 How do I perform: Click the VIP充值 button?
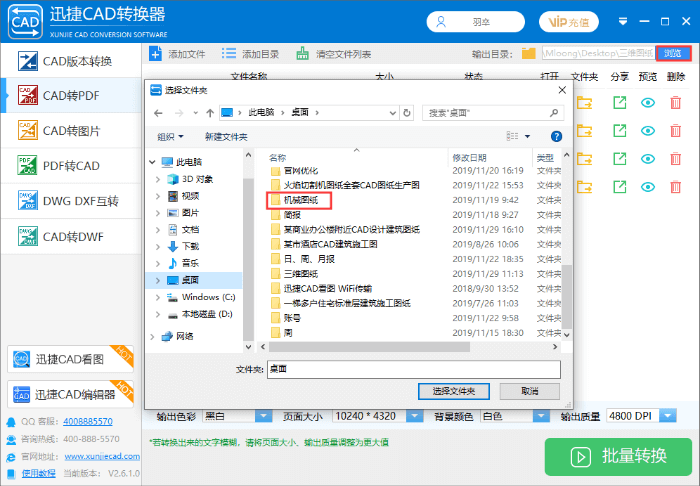568,22
